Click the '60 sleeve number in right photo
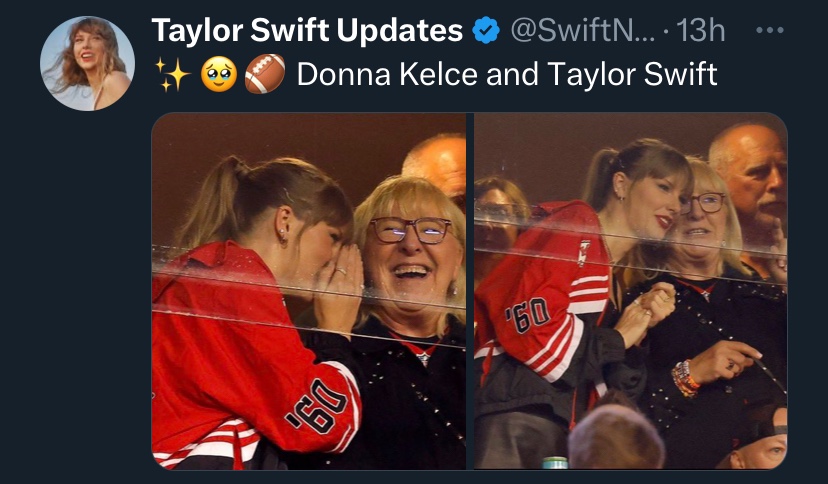828x484 pixels. [x=527, y=319]
